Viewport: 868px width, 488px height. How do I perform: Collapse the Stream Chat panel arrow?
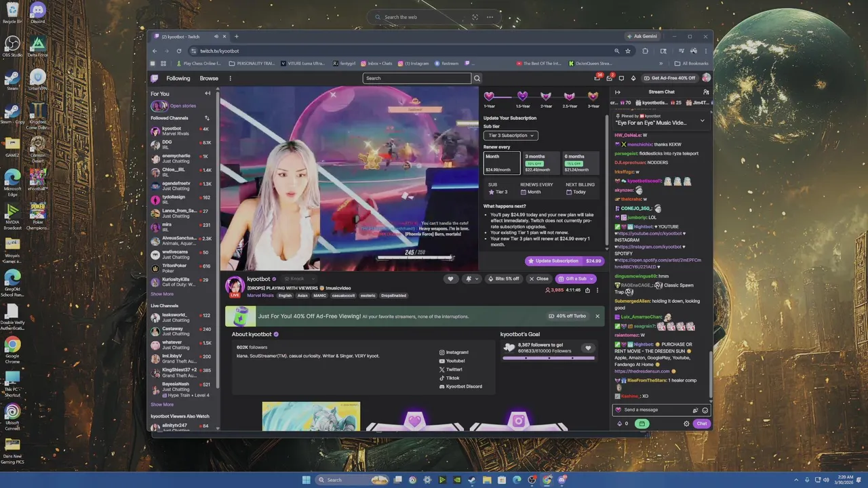point(617,92)
